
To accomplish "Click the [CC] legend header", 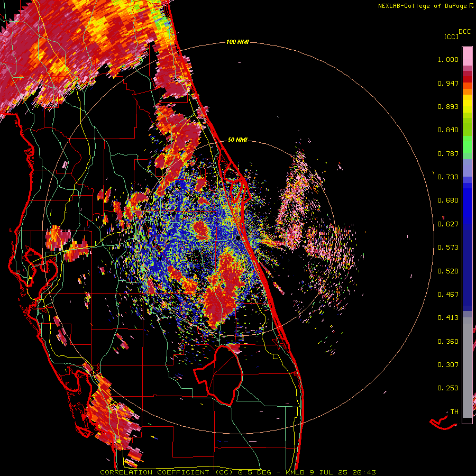I will 451,36.
